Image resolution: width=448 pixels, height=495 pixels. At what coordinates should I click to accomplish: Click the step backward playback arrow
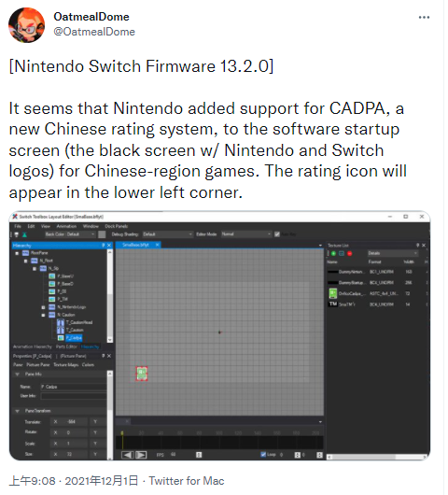pos(128,455)
